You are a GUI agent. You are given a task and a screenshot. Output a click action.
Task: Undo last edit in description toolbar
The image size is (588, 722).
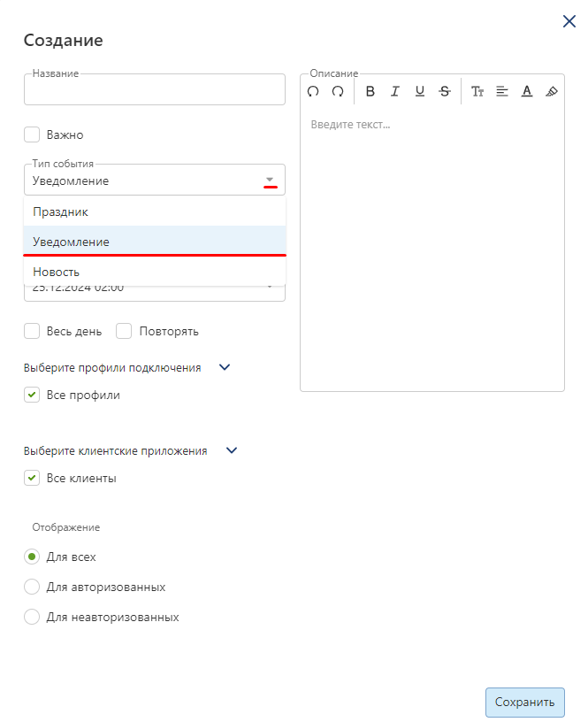313,92
